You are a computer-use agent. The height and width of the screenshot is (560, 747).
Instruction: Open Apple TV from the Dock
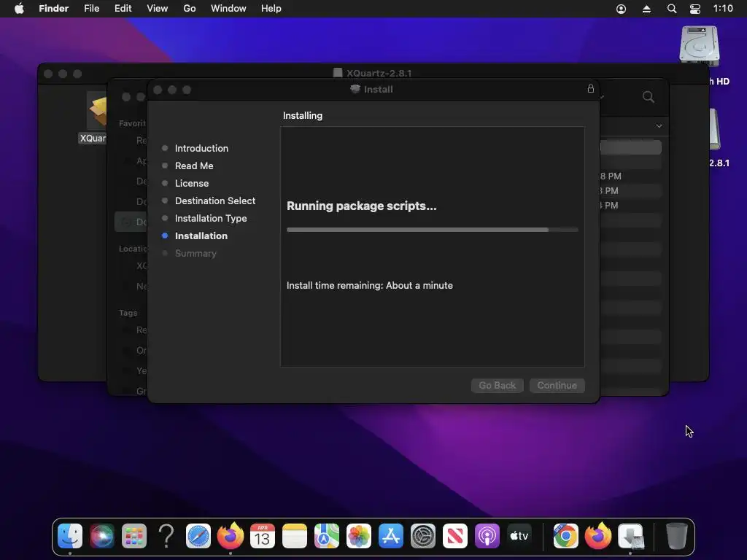[x=519, y=536]
